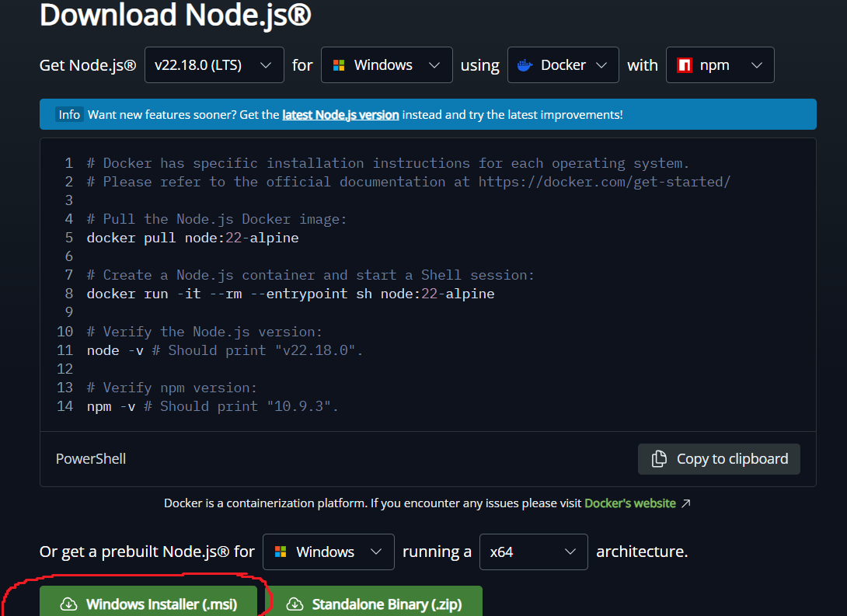The width and height of the screenshot is (847, 616).
Task: Click Windows logo in top platform dropdown
Action: (x=339, y=65)
